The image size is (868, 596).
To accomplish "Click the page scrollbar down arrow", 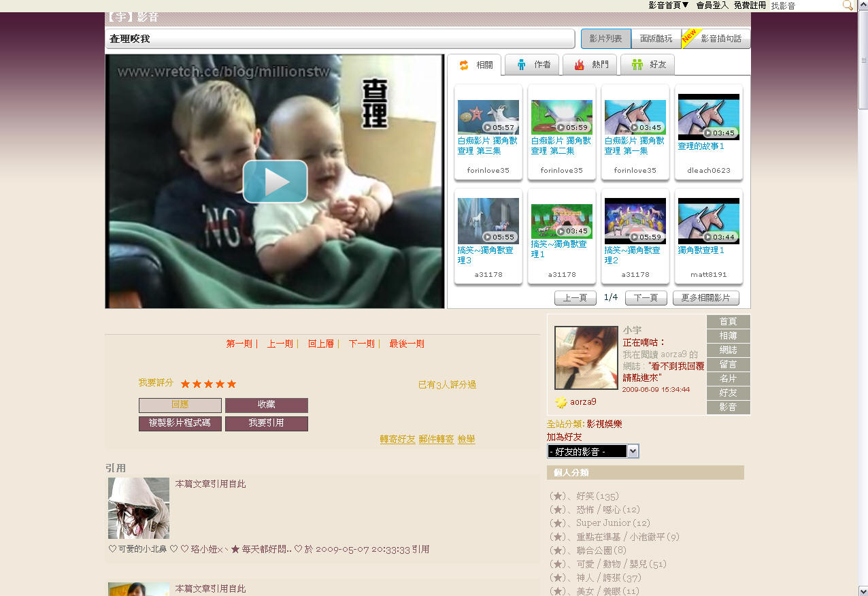I will pyautogui.click(x=863, y=590).
